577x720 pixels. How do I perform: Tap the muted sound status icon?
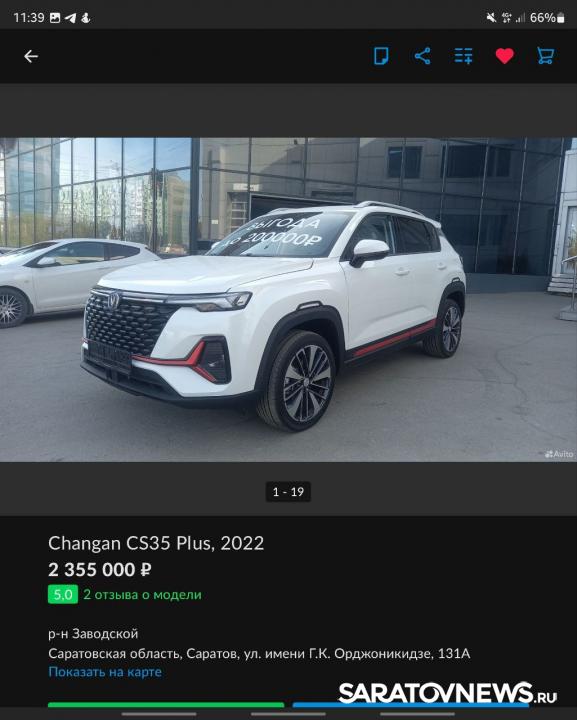tap(491, 18)
